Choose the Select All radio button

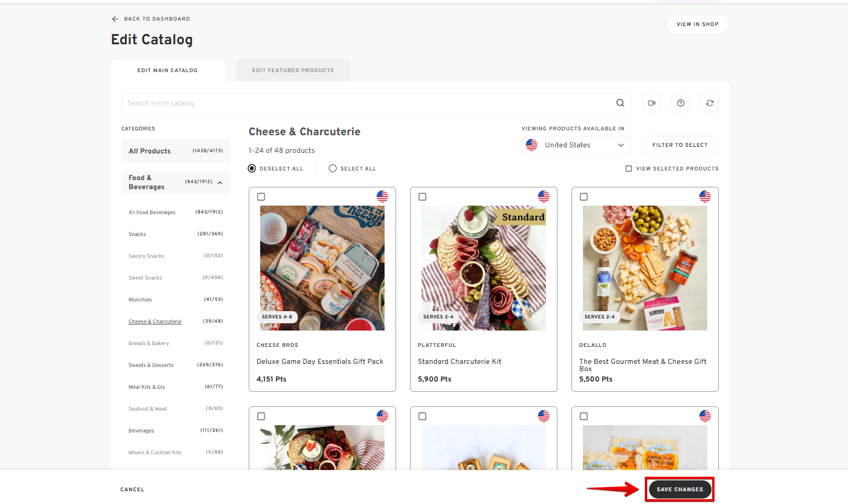tap(332, 169)
